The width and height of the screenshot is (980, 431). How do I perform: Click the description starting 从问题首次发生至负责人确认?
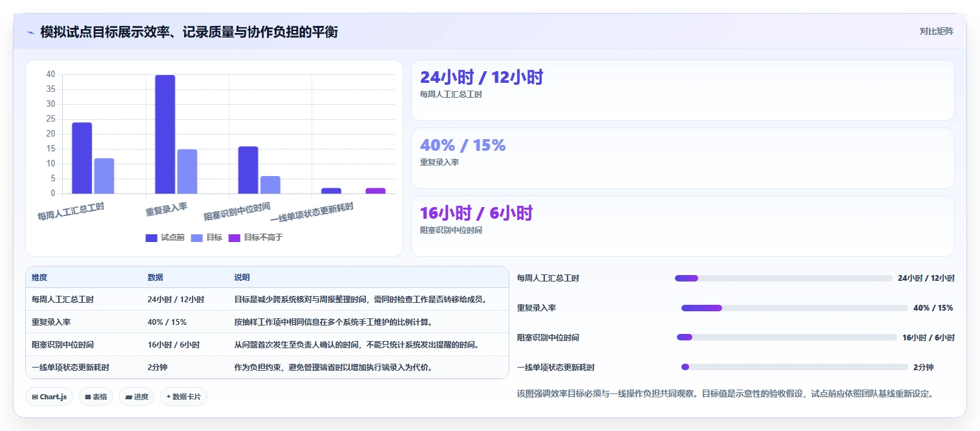[357, 345]
